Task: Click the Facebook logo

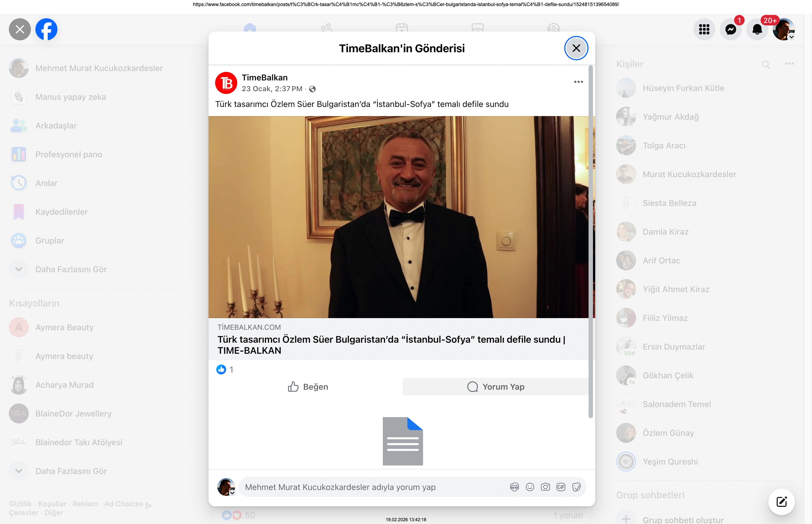Action: [x=47, y=29]
